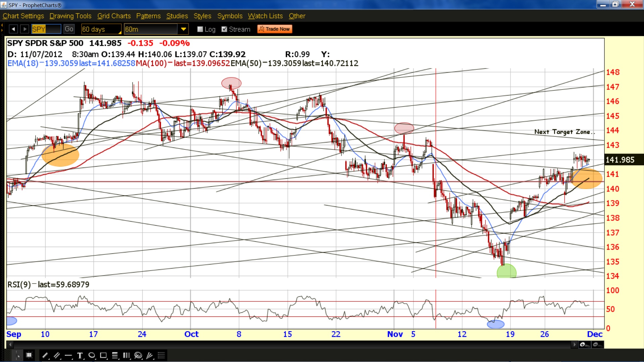Pick the ellipse drawing tool
The height and width of the screenshot is (362, 644).
[x=92, y=355]
